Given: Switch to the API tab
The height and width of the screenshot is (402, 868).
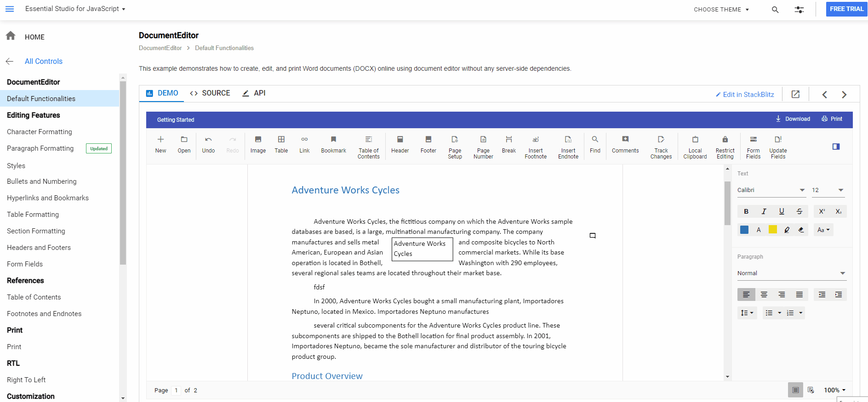Looking at the screenshot, I should point(254,93).
